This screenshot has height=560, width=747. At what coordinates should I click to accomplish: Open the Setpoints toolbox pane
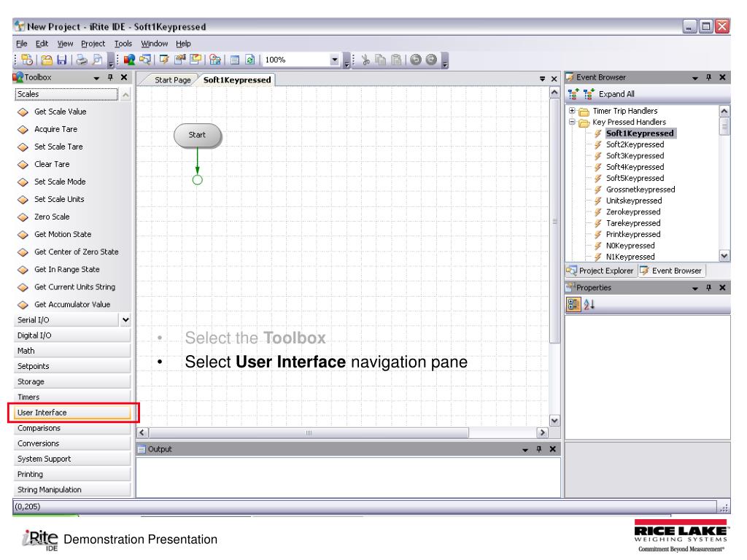pos(73,366)
